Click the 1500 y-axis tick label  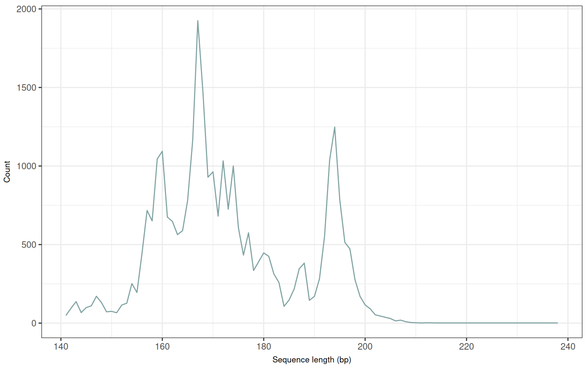(26, 88)
